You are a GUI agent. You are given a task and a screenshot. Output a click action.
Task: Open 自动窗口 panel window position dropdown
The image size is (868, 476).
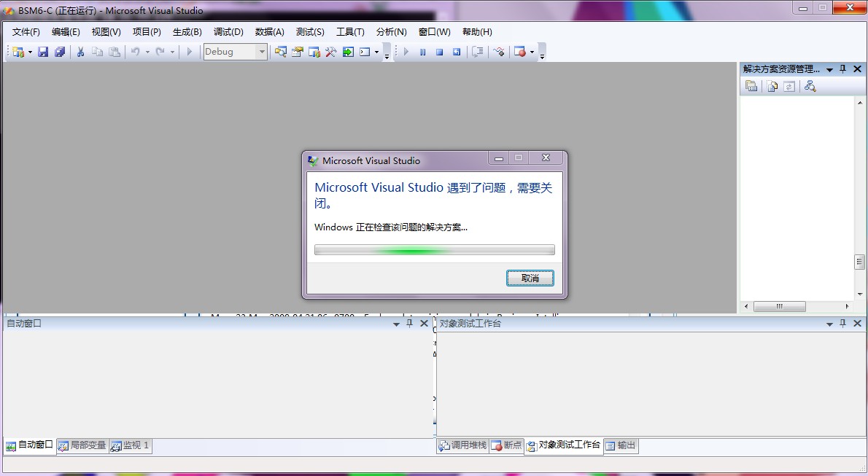(396, 324)
